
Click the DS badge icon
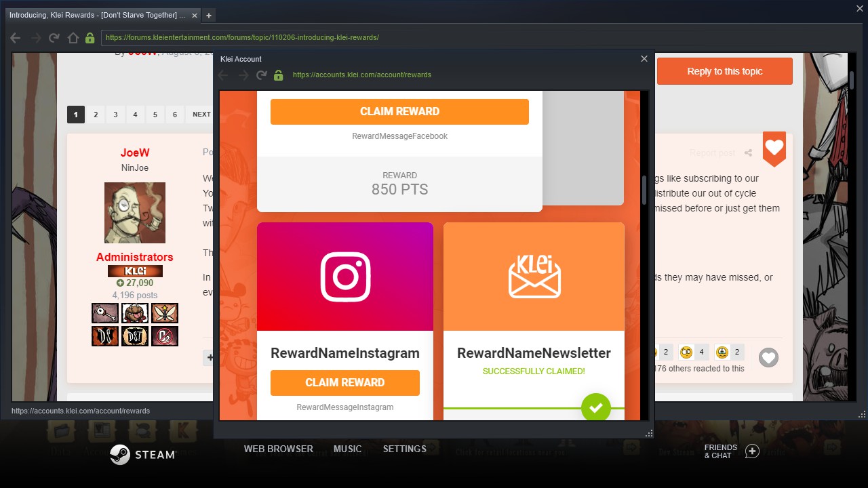pyautogui.click(x=105, y=336)
